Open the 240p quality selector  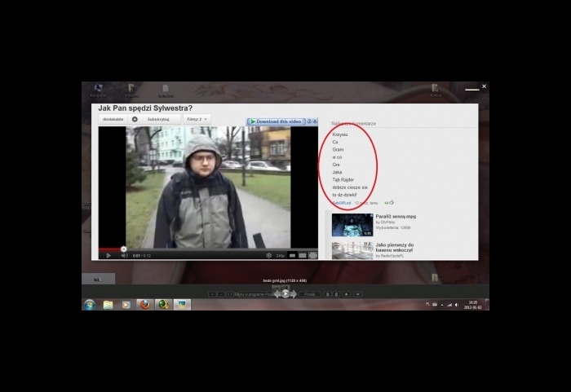[281, 255]
